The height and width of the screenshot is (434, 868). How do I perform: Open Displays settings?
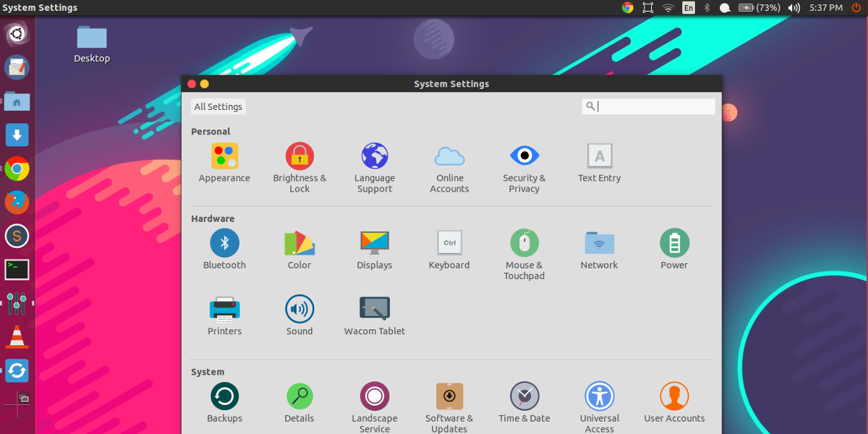tap(375, 250)
